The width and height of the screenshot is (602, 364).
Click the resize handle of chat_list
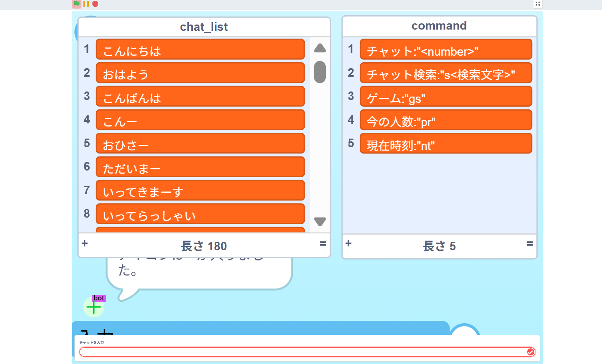(323, 244)
